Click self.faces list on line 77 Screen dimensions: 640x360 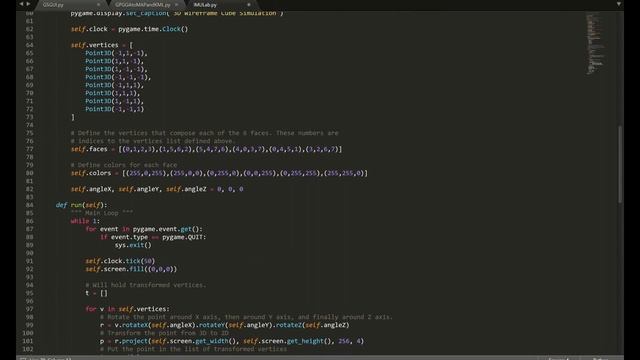[x=207, y=149]
